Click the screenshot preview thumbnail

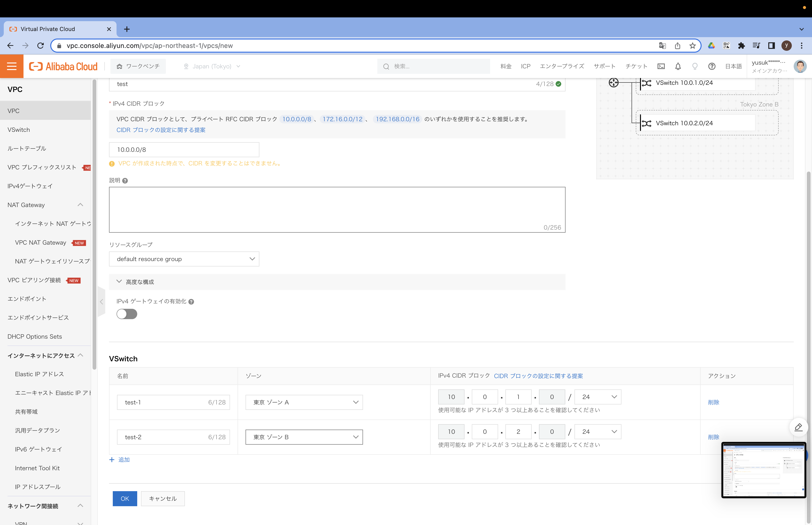point(763,470)
